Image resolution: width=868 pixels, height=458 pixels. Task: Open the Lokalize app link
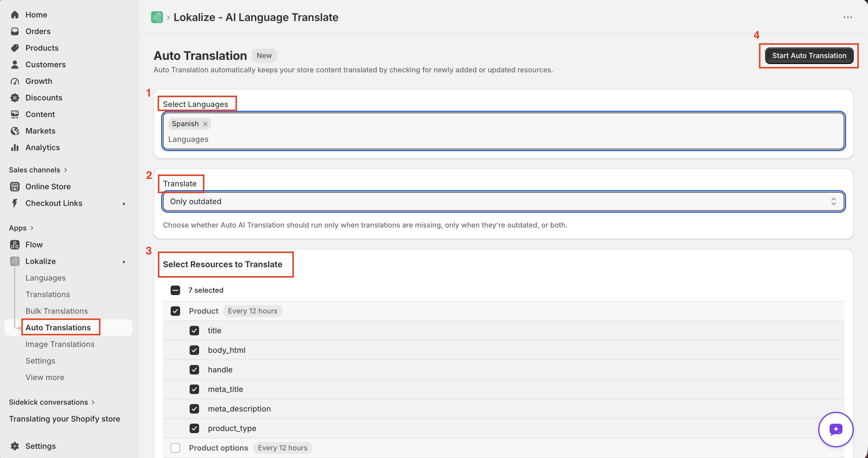40,261
